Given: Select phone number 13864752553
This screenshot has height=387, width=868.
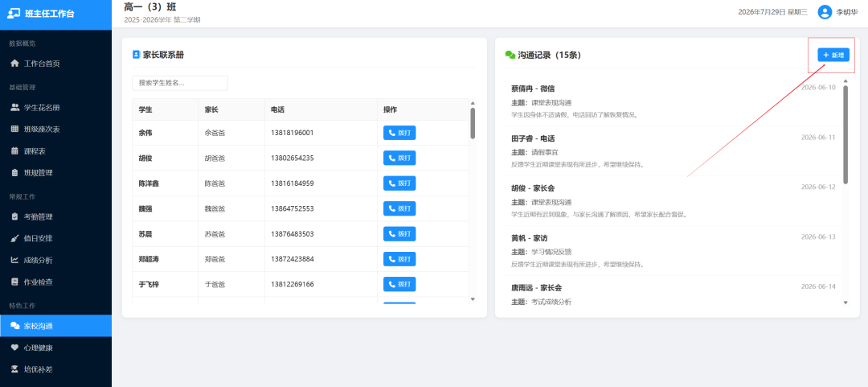Looking at the screenshot, I should click(x=293, y=208).
